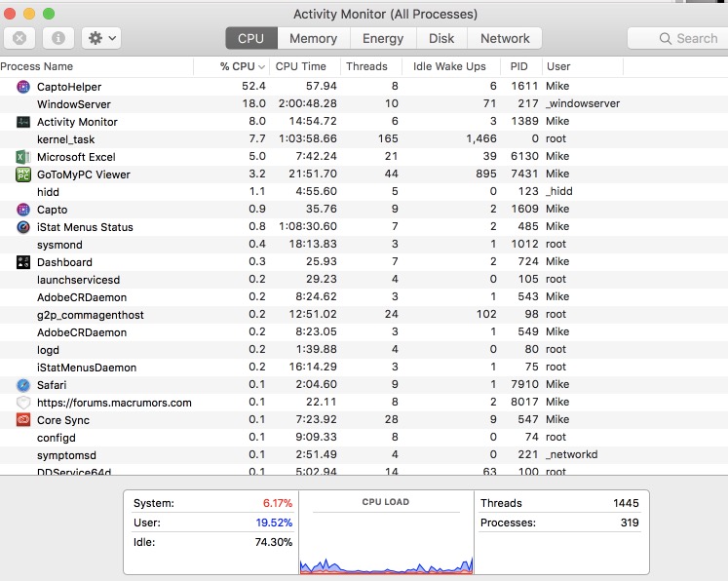Viewport: 728px width, 581px height.
Task: Click the 1,466 idle wake ups cell
Action: click(481, 138)
